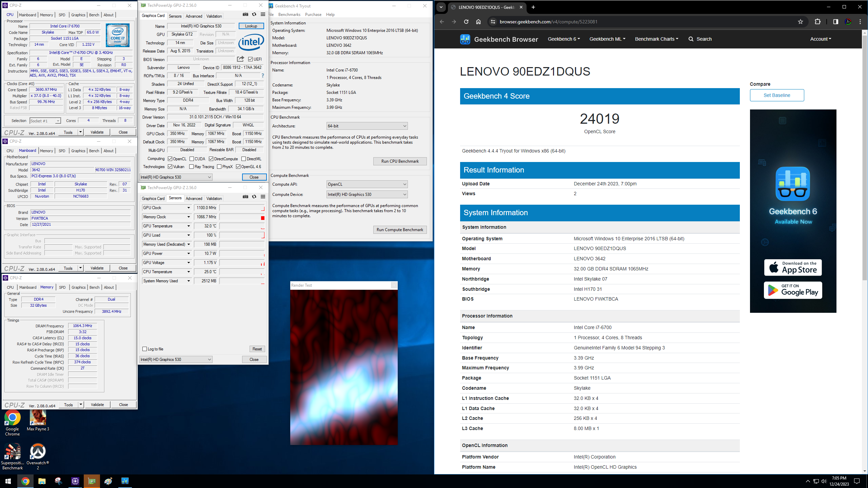Open Benchmark Charts navbar dropdown
The image size is (868, 488).
point(657,39)
